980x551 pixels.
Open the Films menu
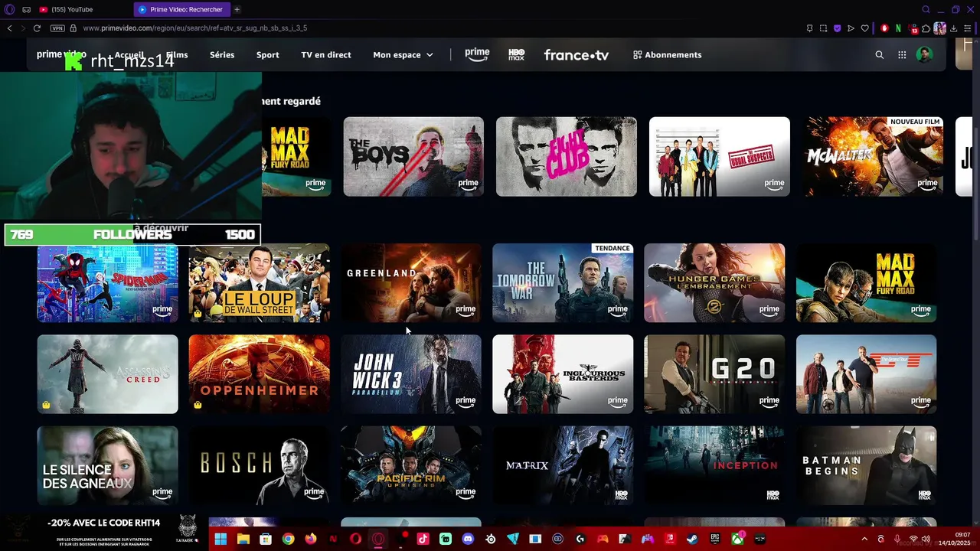[177, 55]
